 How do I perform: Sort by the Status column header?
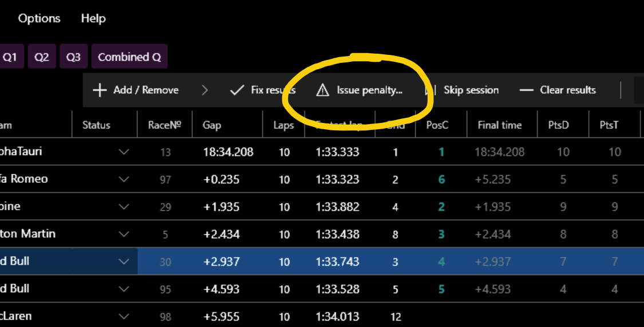[x=97, y=125]
